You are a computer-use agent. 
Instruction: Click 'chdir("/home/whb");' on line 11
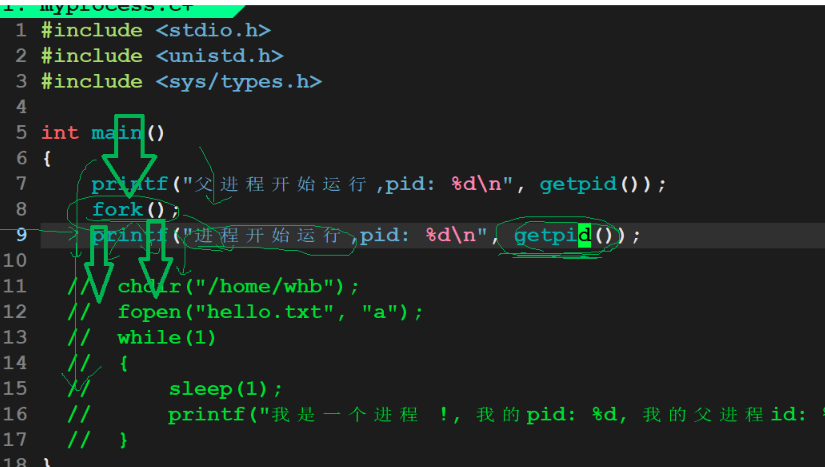[x=238, y=287]
